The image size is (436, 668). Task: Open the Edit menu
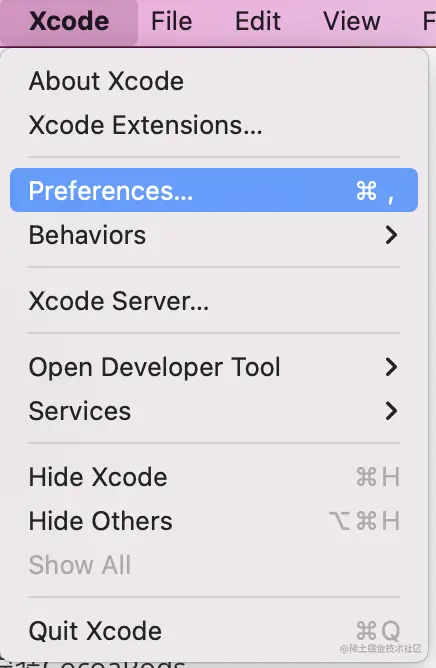click(258, 21)
